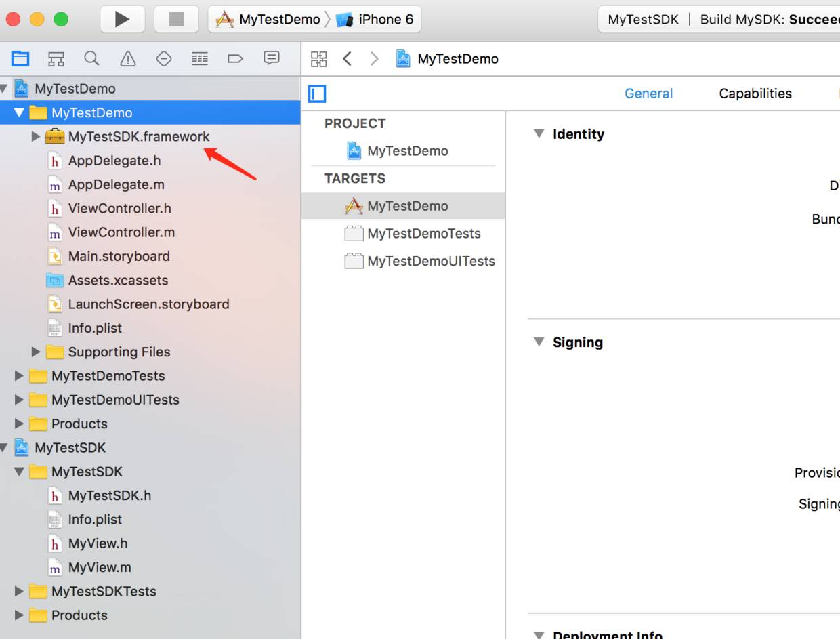This screenshot has height=639, width=840.
Task: Collapse the MyTestDemo project root
Action: click(x=4, y=89)
